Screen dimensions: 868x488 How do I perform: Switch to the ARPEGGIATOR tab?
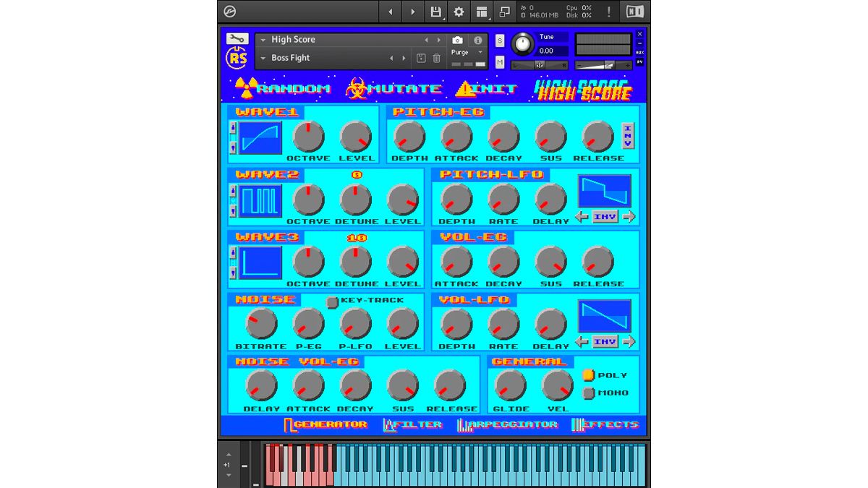point(508,424)
